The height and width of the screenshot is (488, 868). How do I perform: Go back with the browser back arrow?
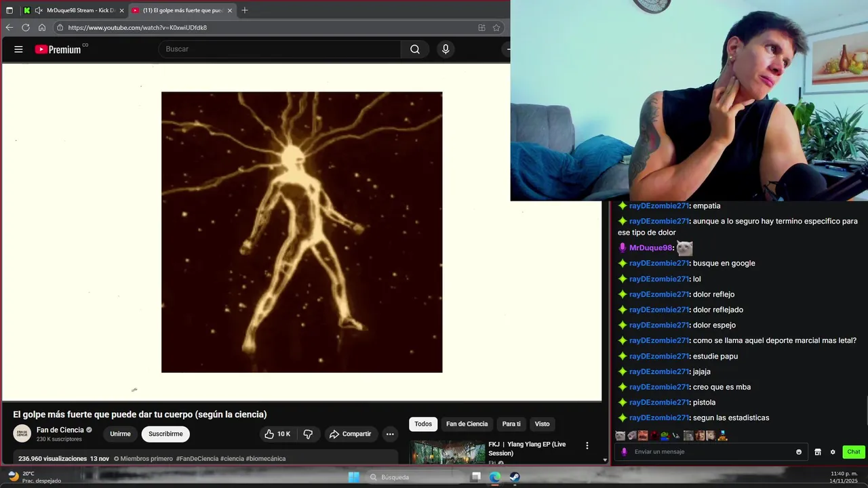coord(9,28)
